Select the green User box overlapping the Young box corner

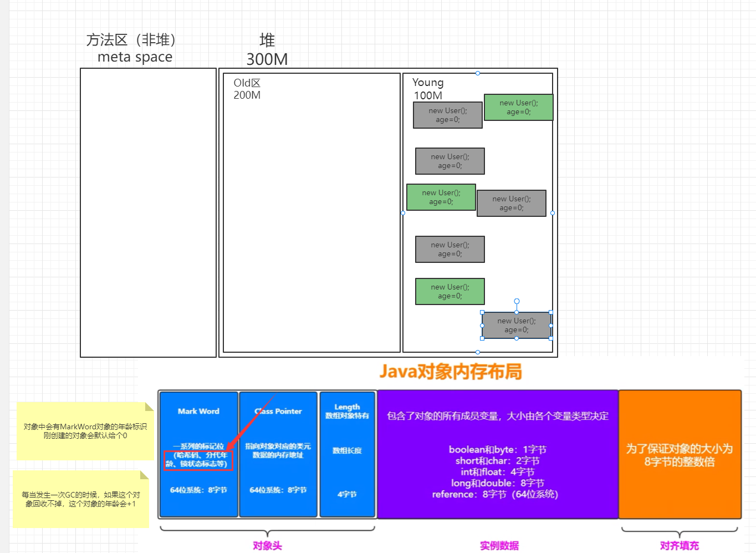click(519, 108)
